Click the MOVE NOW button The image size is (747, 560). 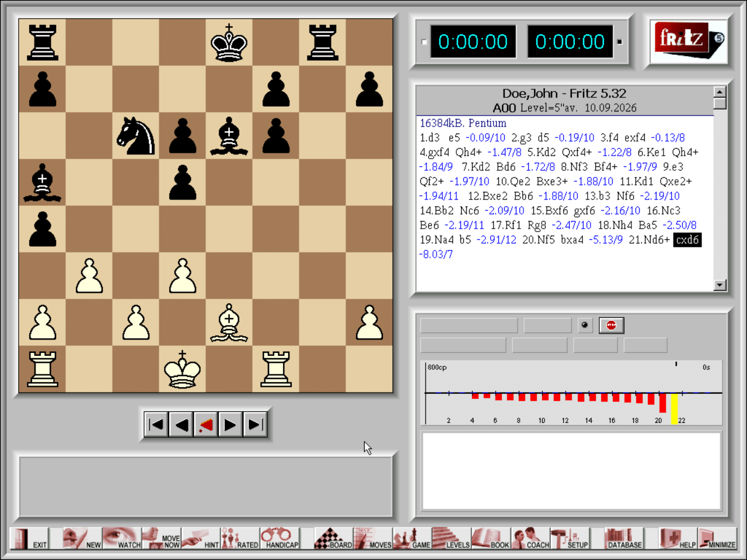[161, 538]
